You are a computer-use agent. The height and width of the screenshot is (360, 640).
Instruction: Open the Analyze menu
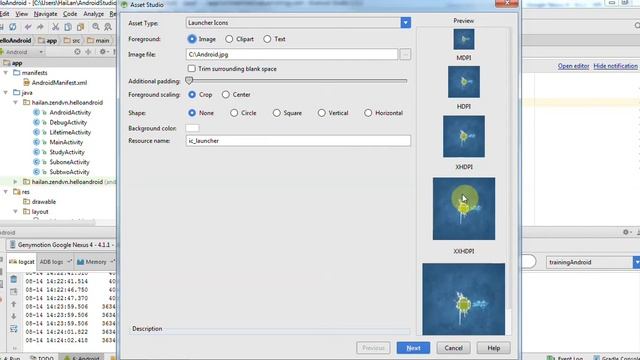(x=93, y=14)
